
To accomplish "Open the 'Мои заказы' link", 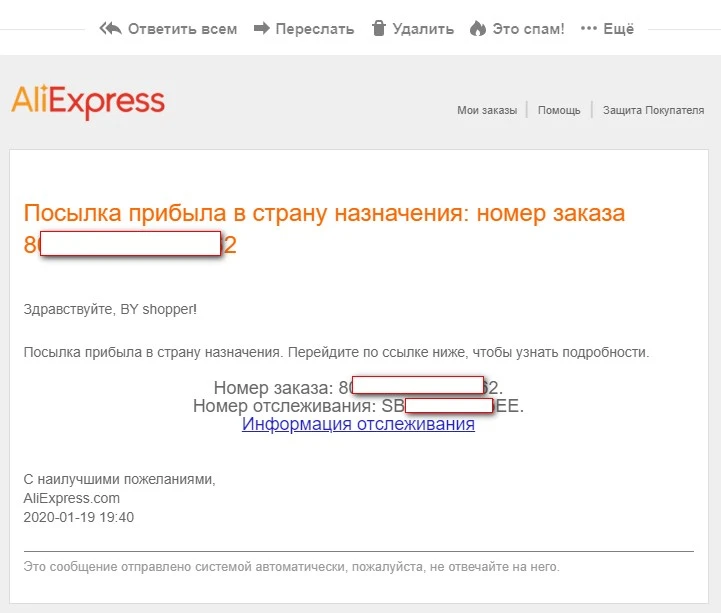I will (487, 110).
